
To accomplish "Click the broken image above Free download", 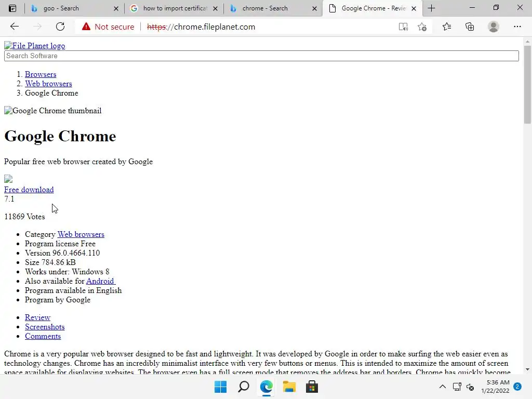I will click(8, 179).
